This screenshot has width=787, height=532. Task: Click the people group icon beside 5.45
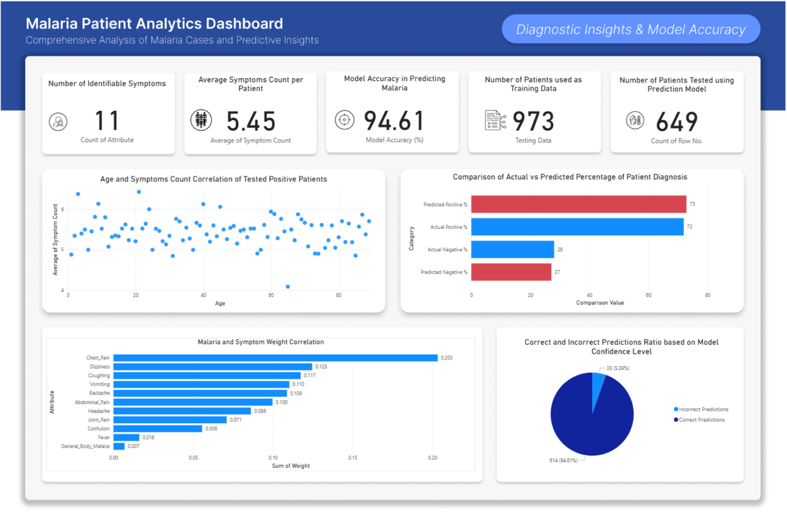[x=201, y=120]
